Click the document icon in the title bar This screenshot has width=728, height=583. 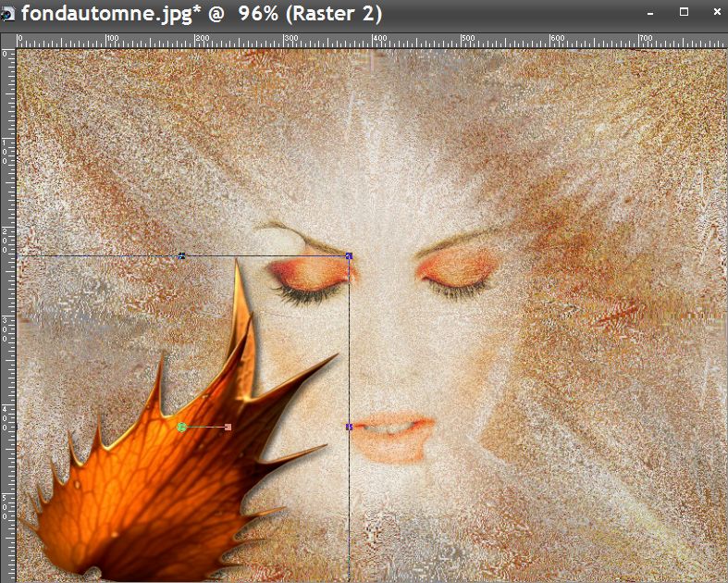point(9,15)
